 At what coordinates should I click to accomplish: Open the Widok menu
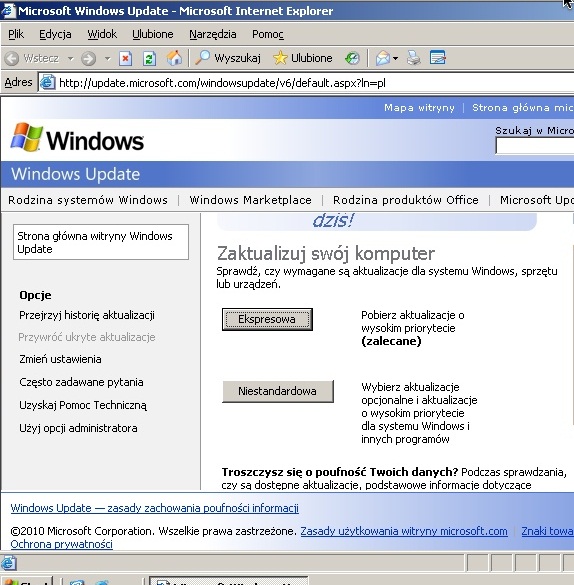(102, 34)
